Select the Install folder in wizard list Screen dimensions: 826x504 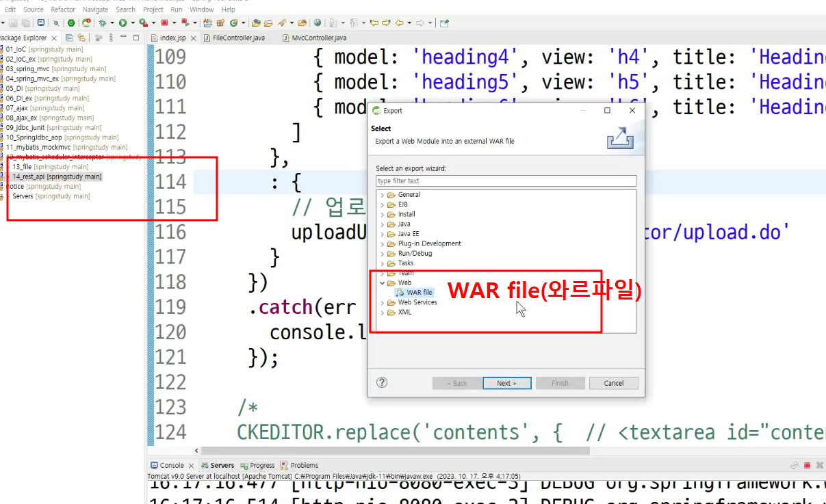(x=402, y=214)
